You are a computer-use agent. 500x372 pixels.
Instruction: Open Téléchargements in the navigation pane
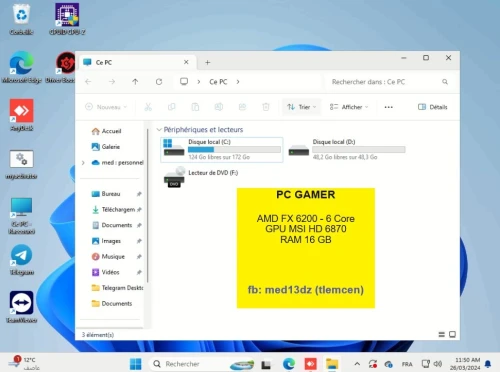(x=118, y=209)
